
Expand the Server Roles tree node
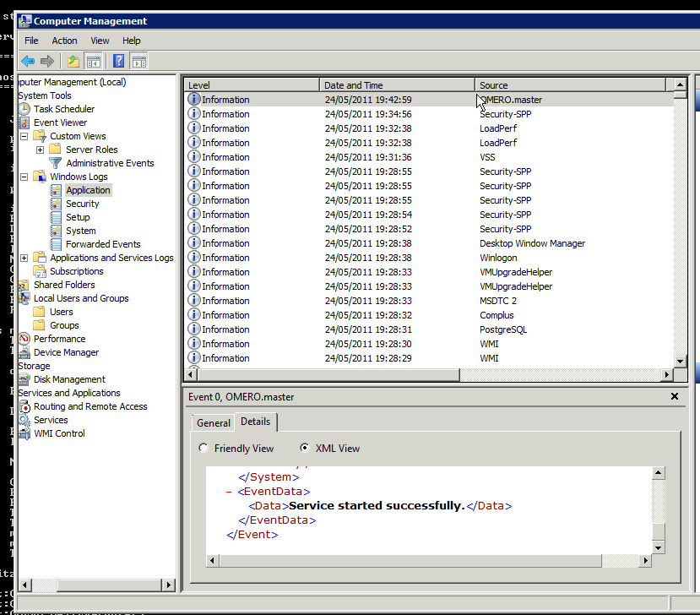(x=41, y=150)
